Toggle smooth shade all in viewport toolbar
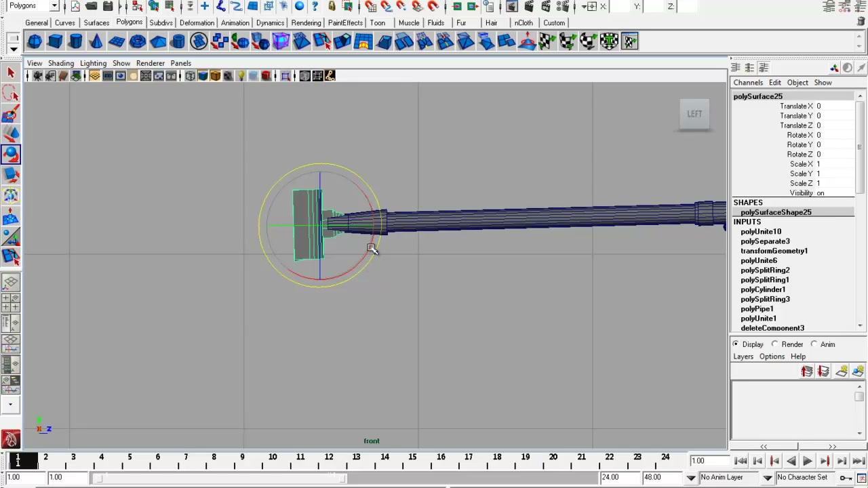Image resolution: width=868 pixels, height=488 pixels. coord(203,76)
